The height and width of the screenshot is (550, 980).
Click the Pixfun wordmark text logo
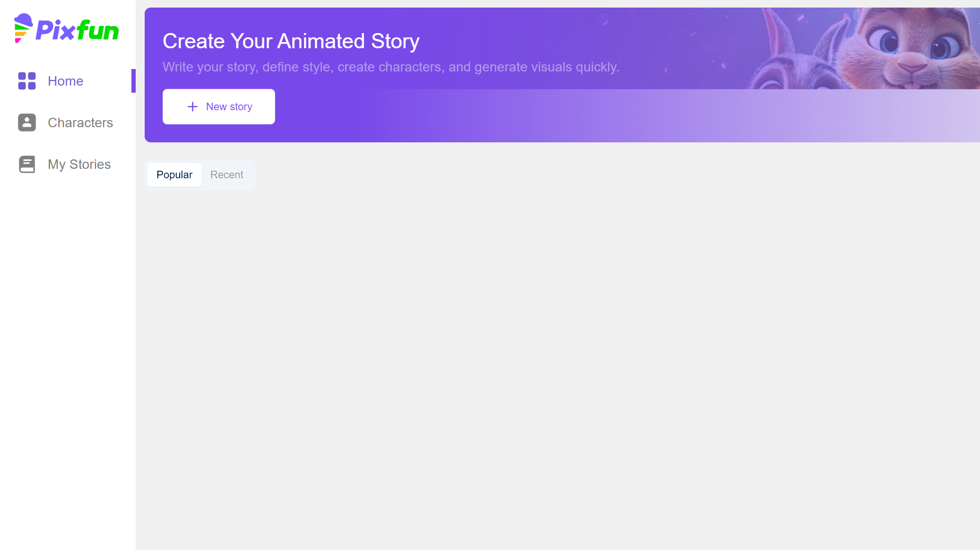point(78,31)
